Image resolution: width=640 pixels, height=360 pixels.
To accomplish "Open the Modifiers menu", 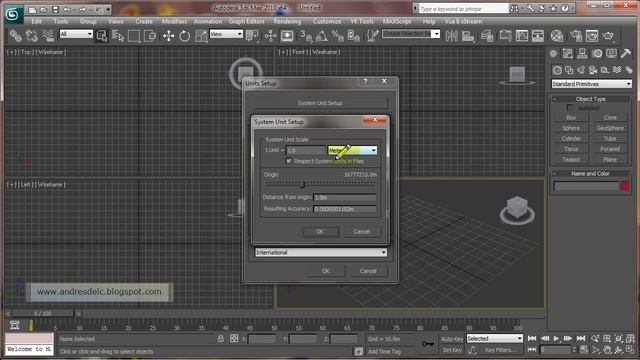I will pyautogui.click(x=174, y=21).
